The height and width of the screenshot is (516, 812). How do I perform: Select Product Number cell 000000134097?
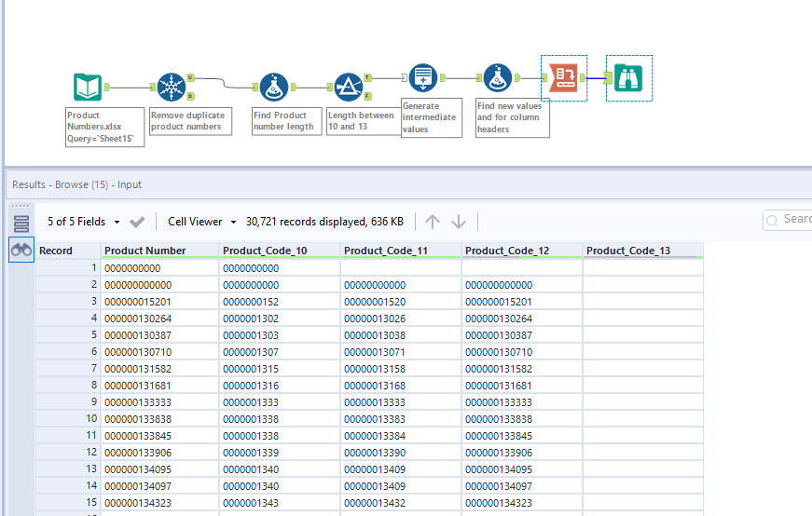point(160,486)
